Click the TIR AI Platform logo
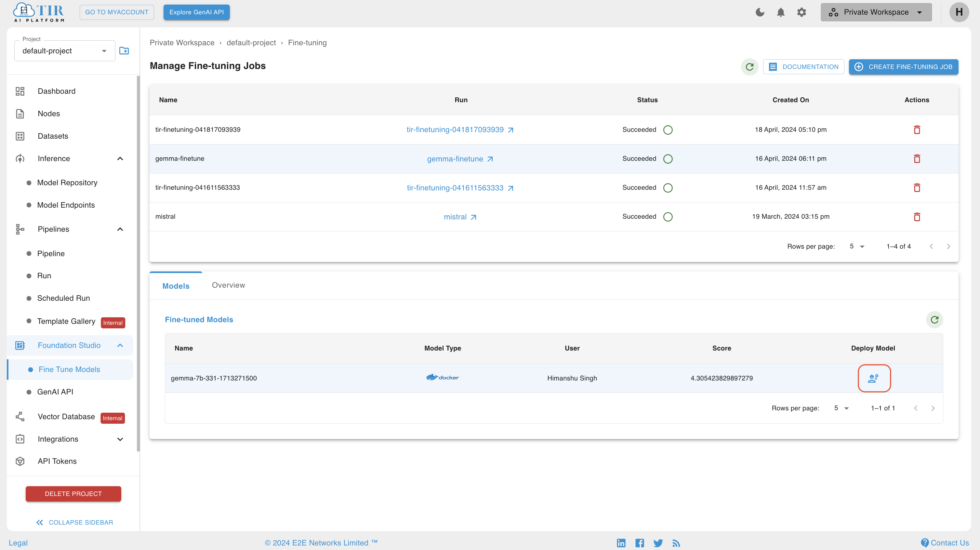Screen dimensions: 980x550 point(39,12)
